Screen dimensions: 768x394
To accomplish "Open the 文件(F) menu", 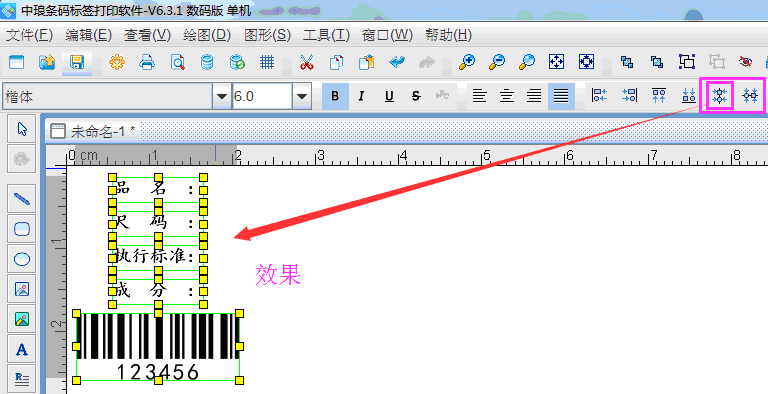I will pyautogui.click(x=29, y=35).
